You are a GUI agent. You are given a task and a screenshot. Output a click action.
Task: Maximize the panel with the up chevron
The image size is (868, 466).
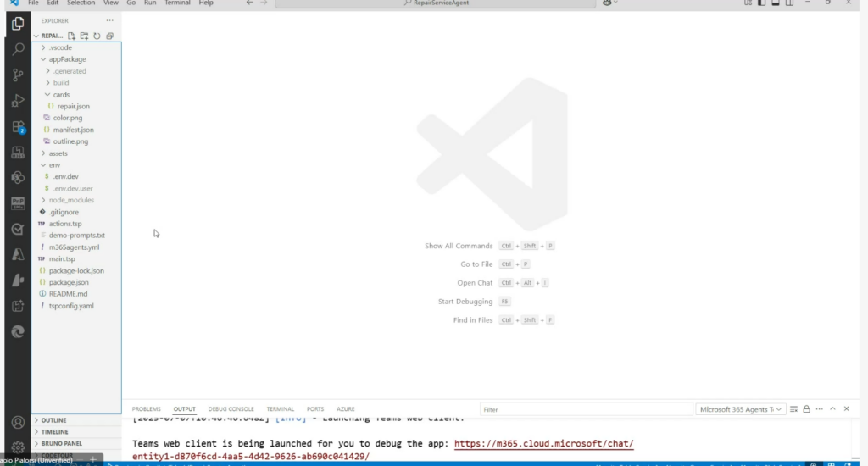[x=832, y=409]
